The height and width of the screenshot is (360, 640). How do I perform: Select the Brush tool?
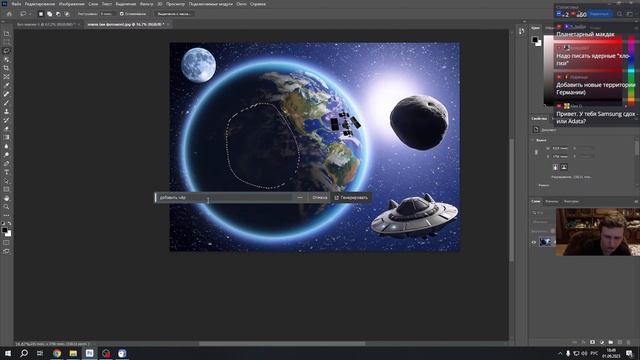7,103
